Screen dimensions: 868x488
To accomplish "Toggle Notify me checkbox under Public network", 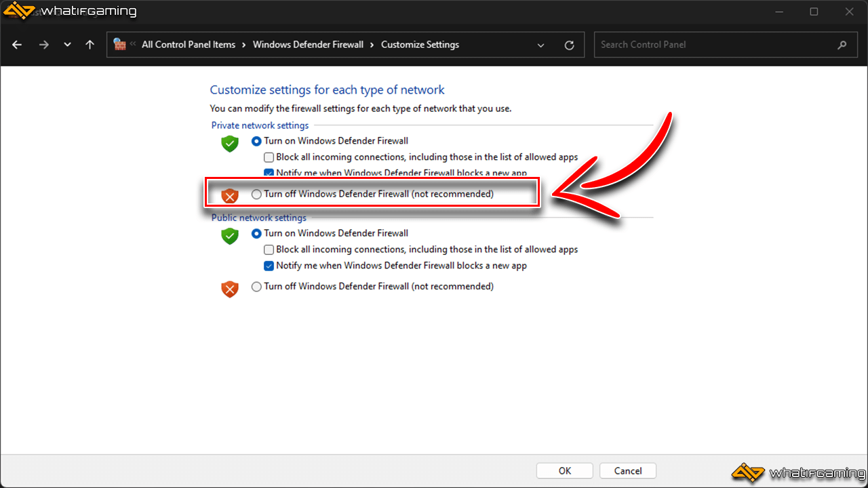I will coord(269,266).
